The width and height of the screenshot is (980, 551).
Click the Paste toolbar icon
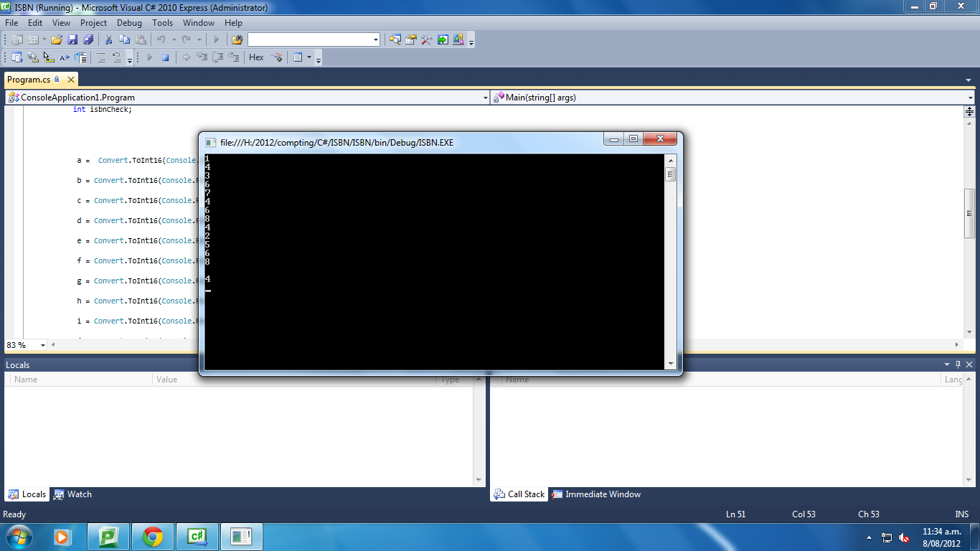139,39
